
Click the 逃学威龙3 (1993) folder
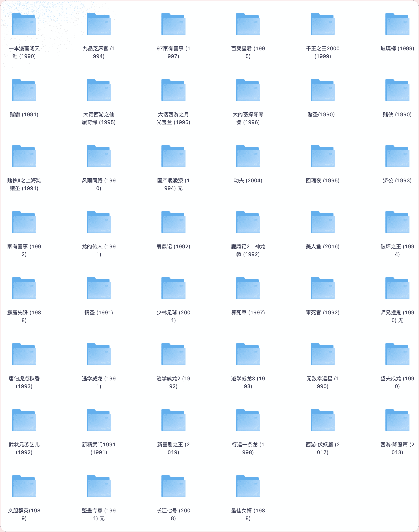(x=248, y=354)
